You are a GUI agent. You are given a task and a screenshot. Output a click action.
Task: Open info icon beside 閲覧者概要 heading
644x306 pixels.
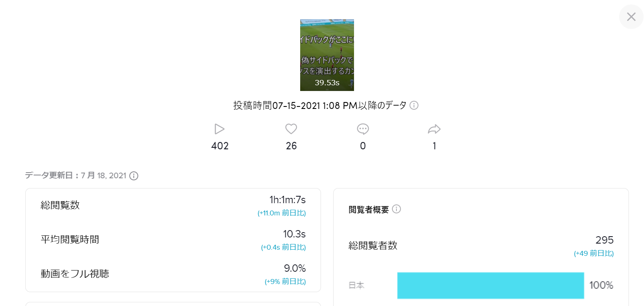tap(396, 209)
